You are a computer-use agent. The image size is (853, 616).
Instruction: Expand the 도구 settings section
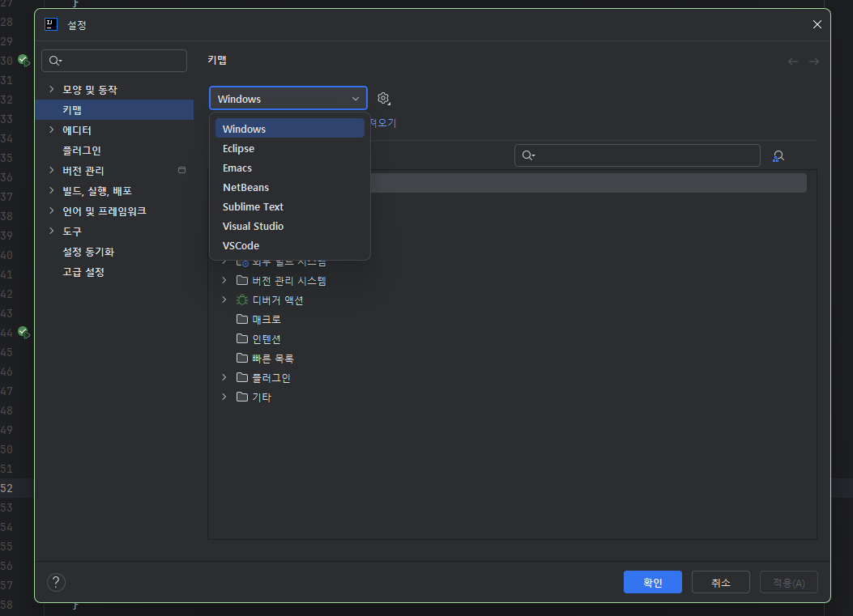[52, 231]
